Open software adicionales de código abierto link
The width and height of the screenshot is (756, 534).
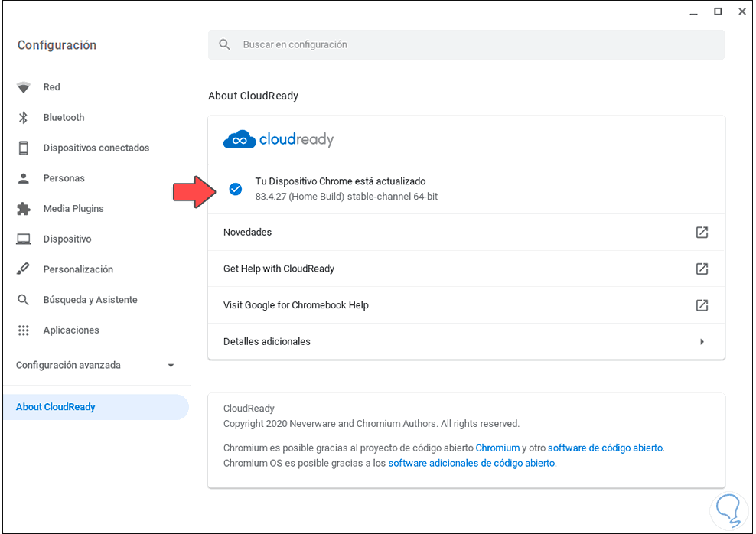pyautogui.click(x=471, y=463)
